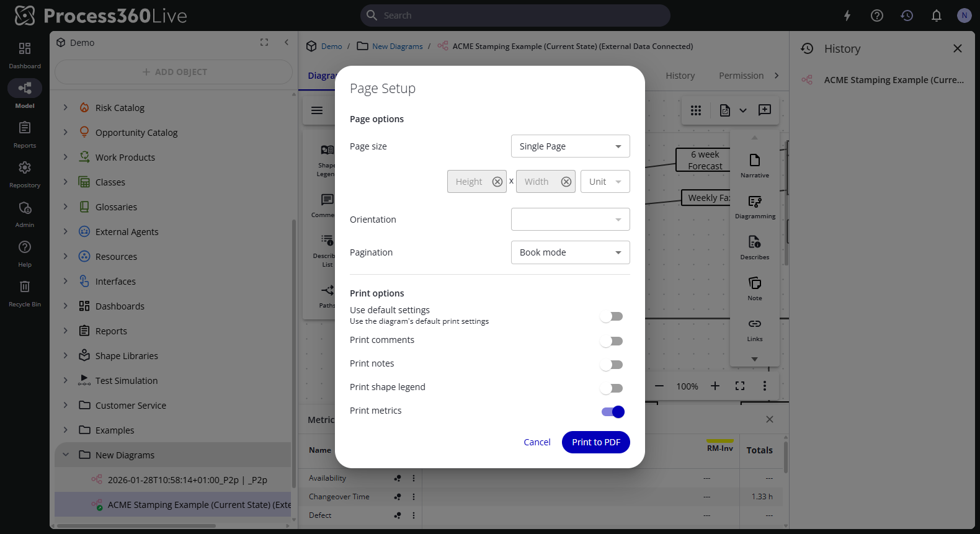Expand the Risk Catalog tree node
The image size is (980, 534).
click(66, 107)
